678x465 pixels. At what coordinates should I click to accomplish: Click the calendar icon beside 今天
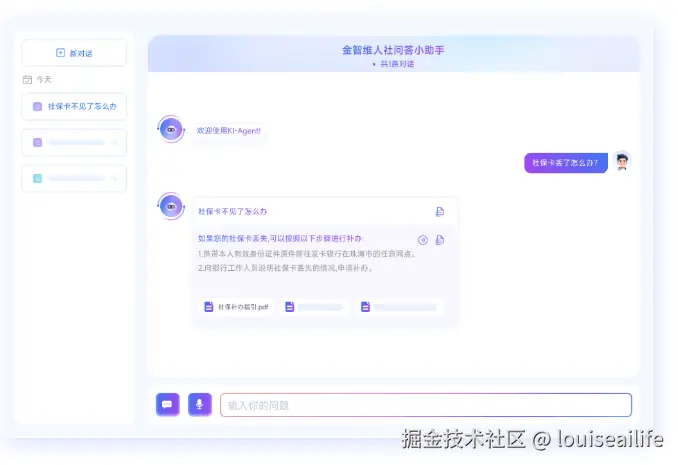tap(27, 80)
